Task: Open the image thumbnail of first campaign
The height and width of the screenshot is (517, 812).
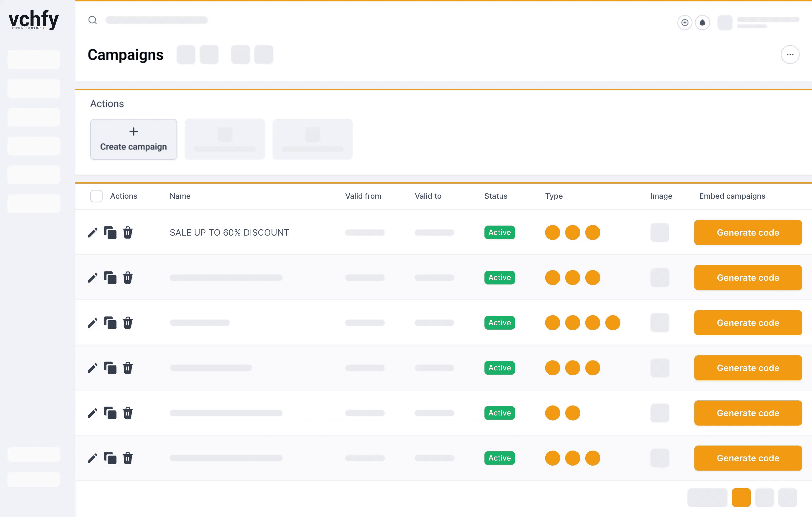Action: coord(660,233)
